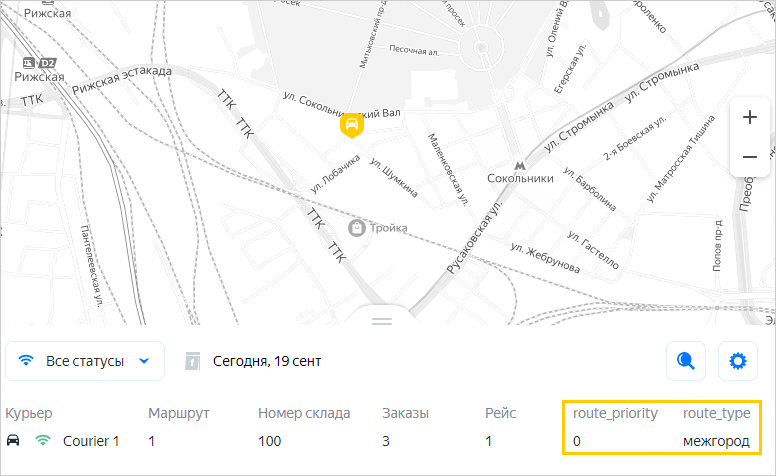Click the yellow taxi marker on map

(351, 125)
